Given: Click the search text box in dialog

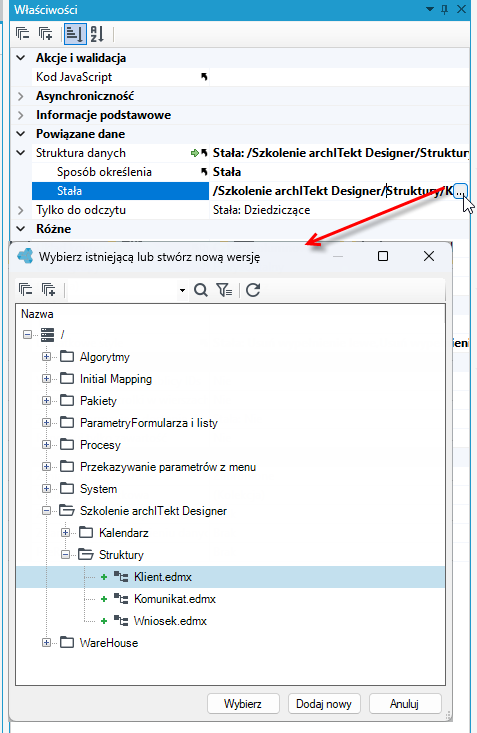Looking at the screenshot, I should coord(123,290).
